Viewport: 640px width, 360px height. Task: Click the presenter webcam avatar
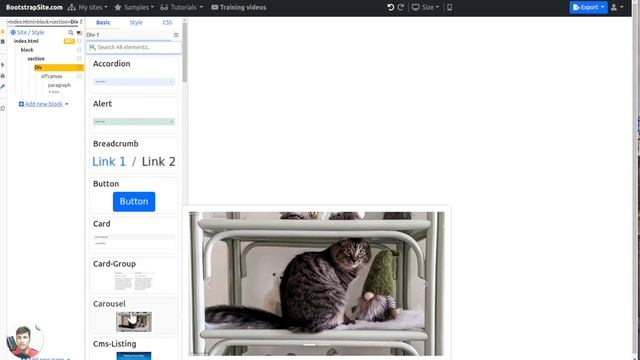tap(24, 341)
